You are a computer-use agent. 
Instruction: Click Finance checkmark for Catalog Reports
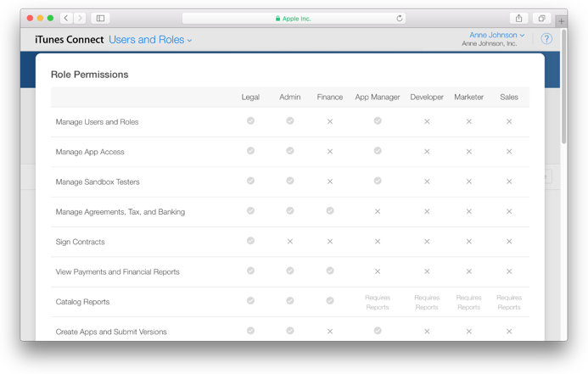[330, 300]
